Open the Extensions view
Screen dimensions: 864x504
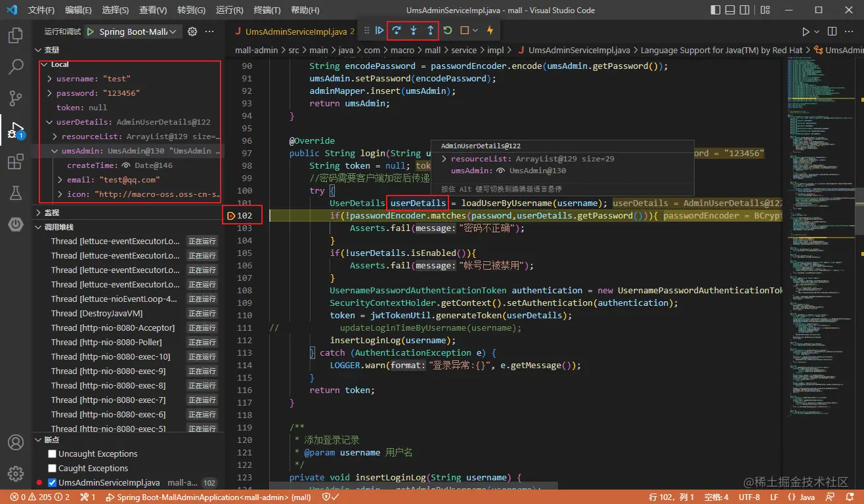coord(16,161)
